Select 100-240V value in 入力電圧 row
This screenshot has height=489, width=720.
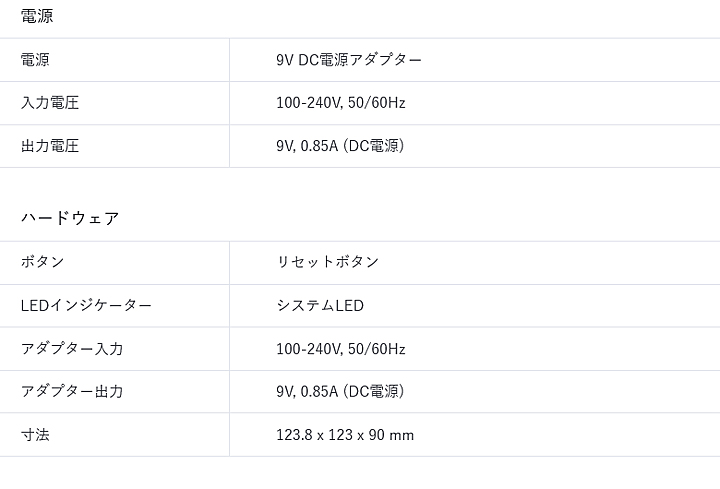[309, 103]
